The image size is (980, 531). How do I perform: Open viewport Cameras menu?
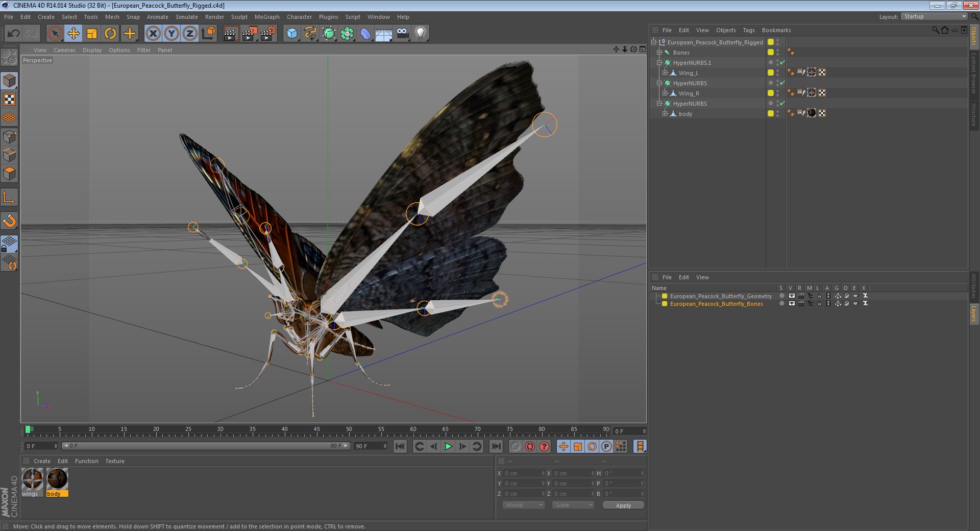click(64, 50)
